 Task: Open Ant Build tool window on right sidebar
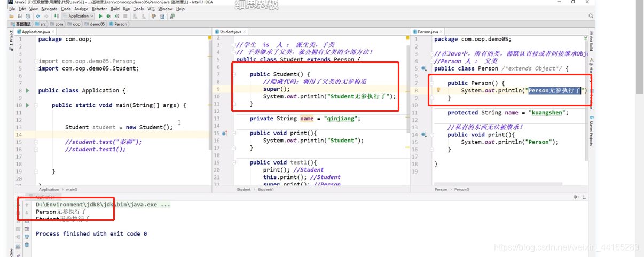591,41
